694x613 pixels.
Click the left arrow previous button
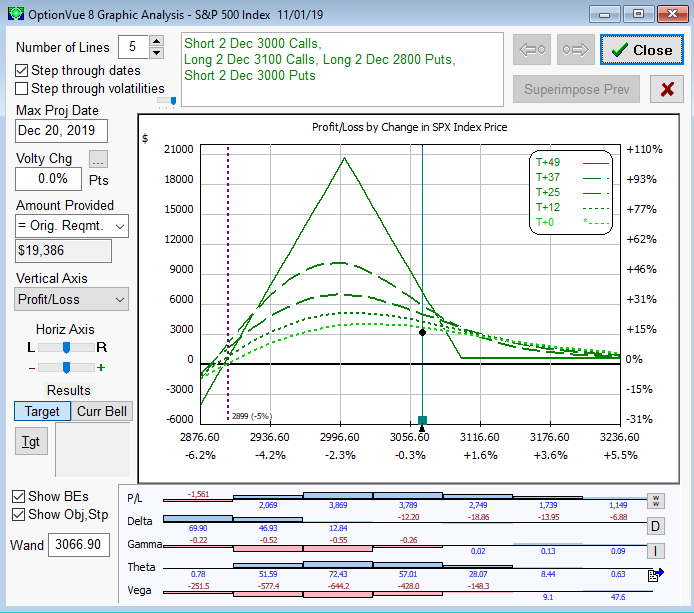point(532,49)
